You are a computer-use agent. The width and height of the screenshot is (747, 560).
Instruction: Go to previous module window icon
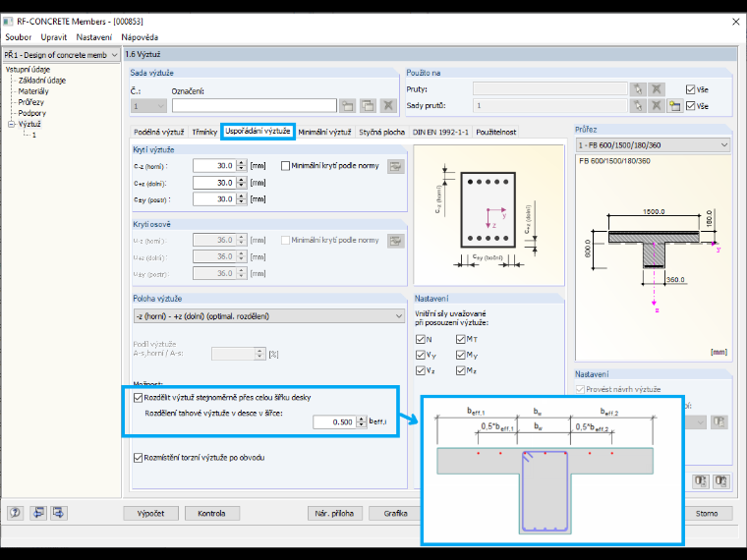tap(38, 513)
